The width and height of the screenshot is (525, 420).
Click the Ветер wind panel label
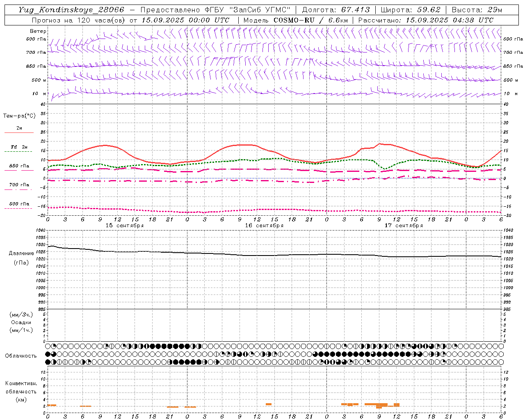pos(38,31)
